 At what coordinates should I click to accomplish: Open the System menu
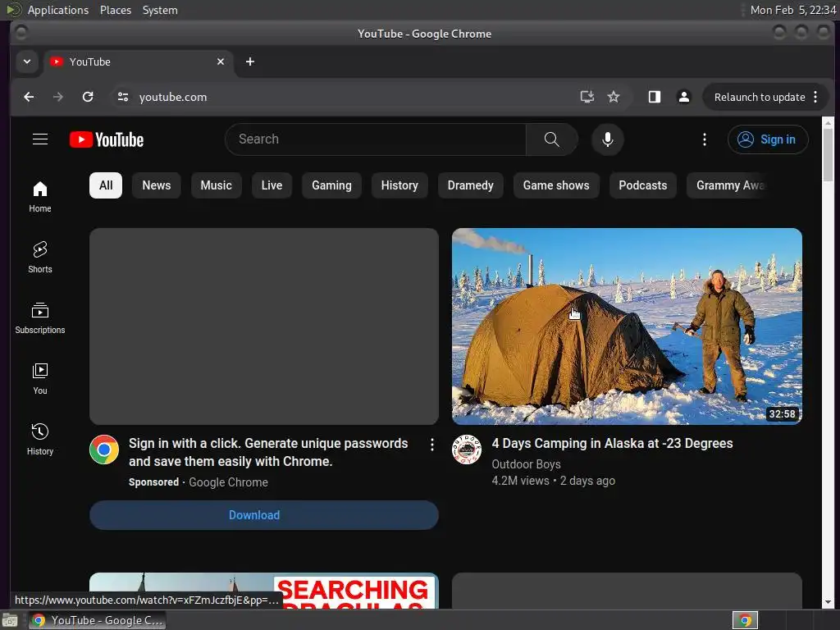click(160, 10)
